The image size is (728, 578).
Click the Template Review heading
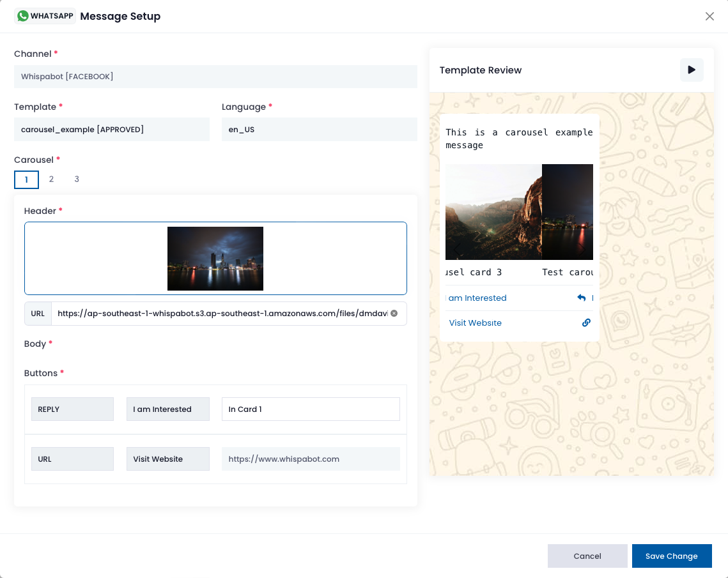(481, 70)
